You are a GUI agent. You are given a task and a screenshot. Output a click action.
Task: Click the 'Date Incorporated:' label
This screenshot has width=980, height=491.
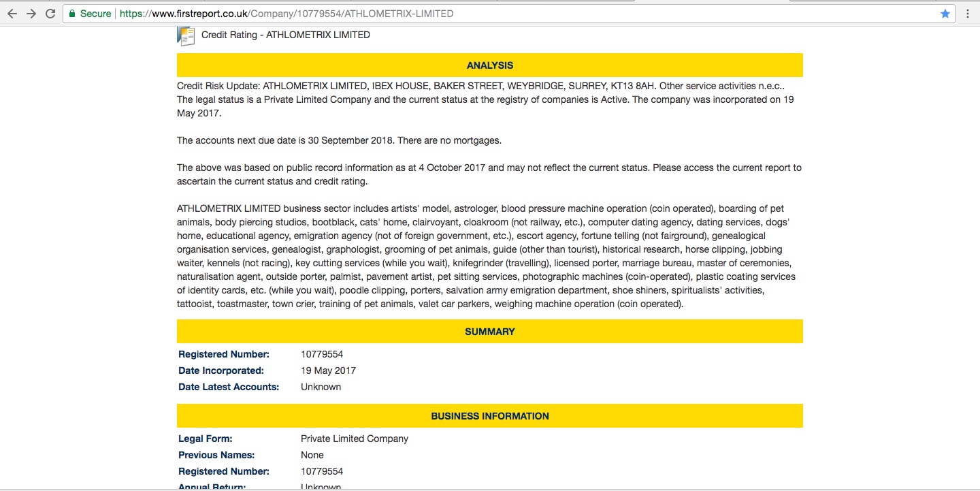(x=221, y=370)
